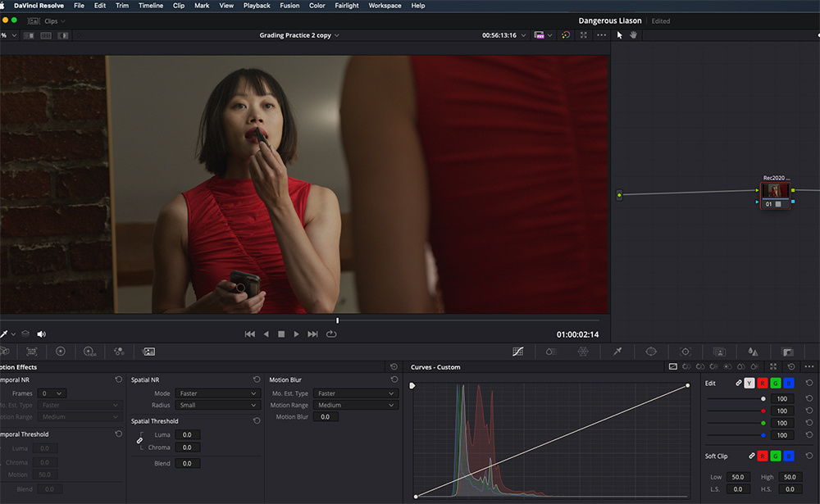Open the Fusion menu
820x504 pixels.
(289, 6)
